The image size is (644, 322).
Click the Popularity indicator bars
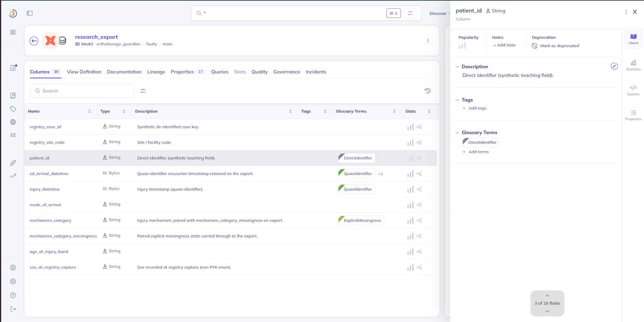[x=462, y=46]
